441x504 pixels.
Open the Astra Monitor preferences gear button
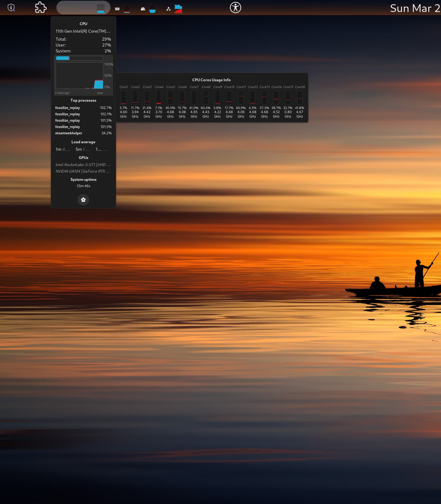point(83,200)
